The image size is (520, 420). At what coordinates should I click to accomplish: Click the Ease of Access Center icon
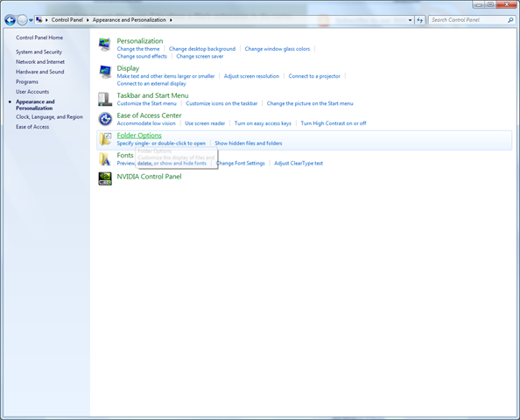105,119
